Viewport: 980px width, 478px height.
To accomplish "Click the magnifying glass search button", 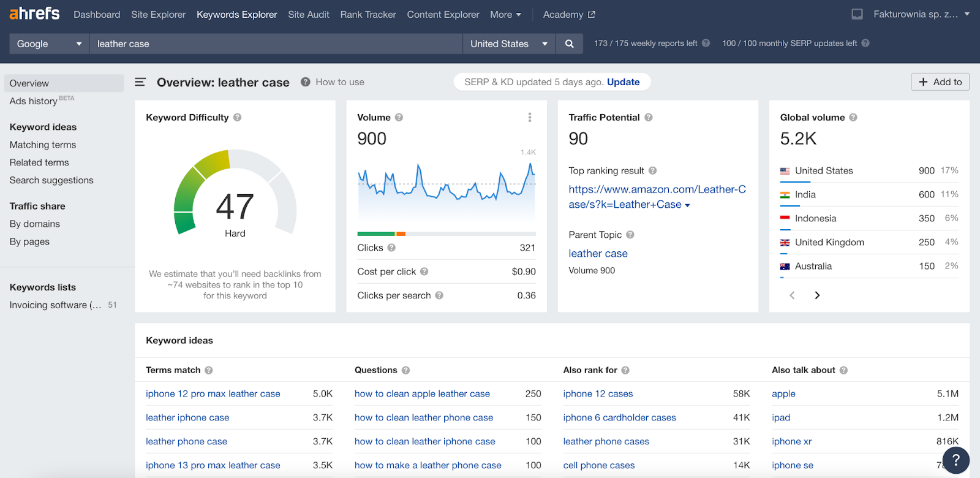I will 569,44.
